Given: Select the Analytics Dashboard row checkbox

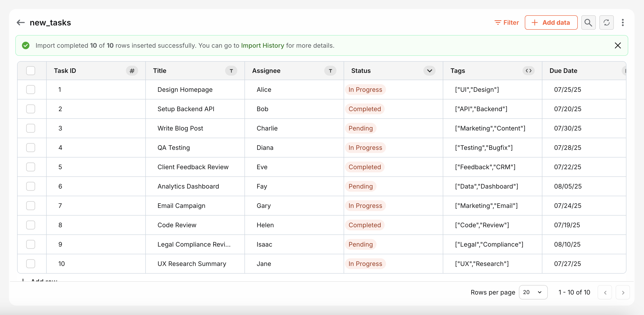Looking at the screenshot, I should (31, 186).
